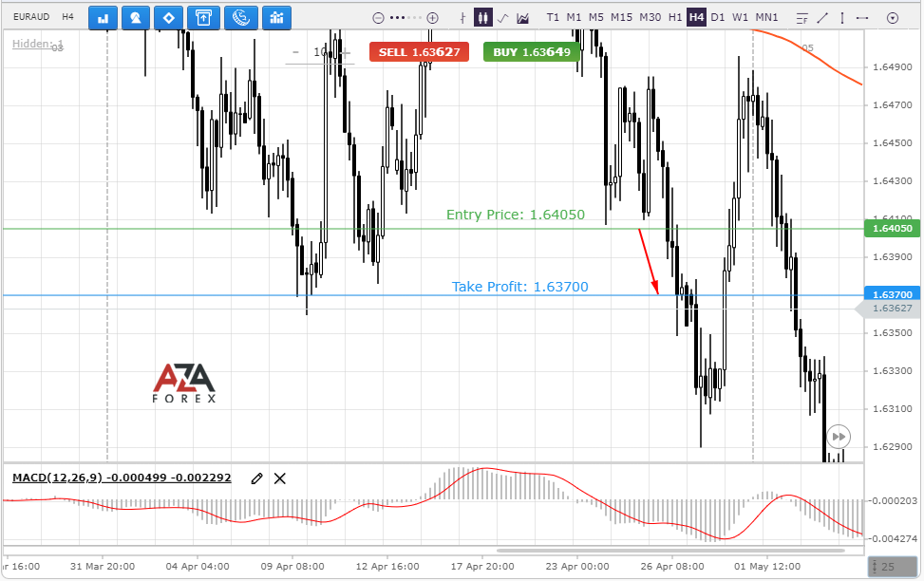Screen dimensions: 924x581
Task: Click the 01 May 12:00 time axis label
Action: (767, 566)
